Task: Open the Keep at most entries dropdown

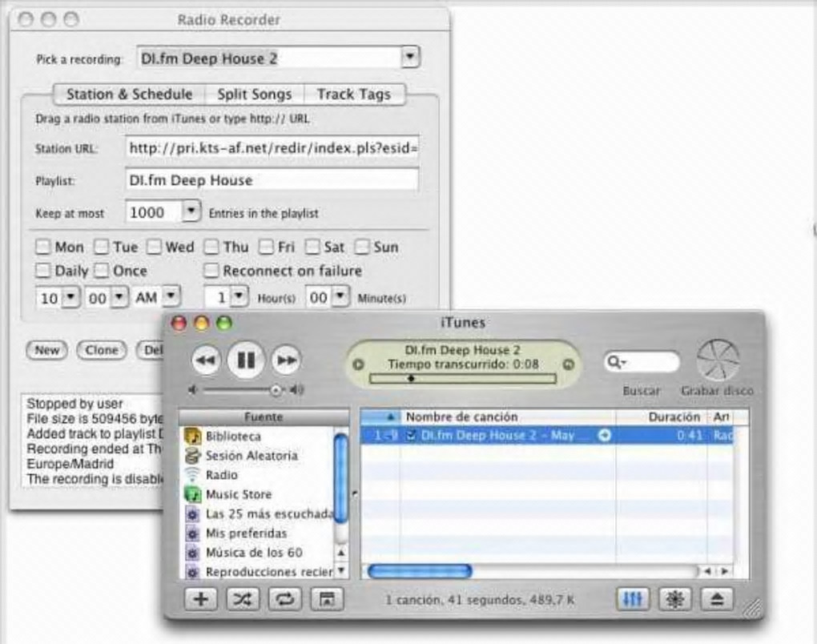Action: pos(191,211)
